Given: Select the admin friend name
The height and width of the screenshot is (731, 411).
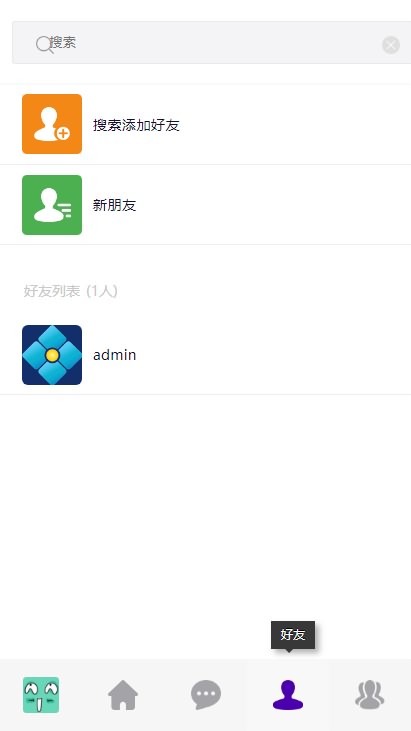Looking at the screenshot, I should (115, 355).
